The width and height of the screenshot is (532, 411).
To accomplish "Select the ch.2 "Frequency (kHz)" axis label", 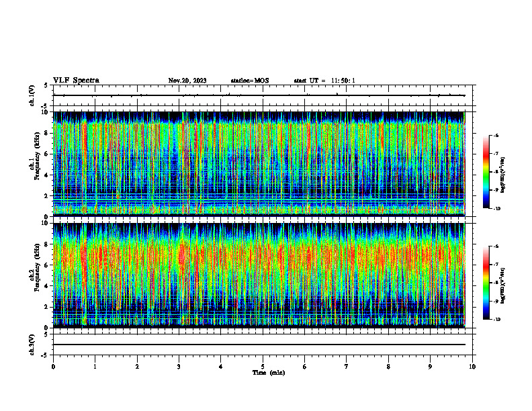I will pos(37,267).
